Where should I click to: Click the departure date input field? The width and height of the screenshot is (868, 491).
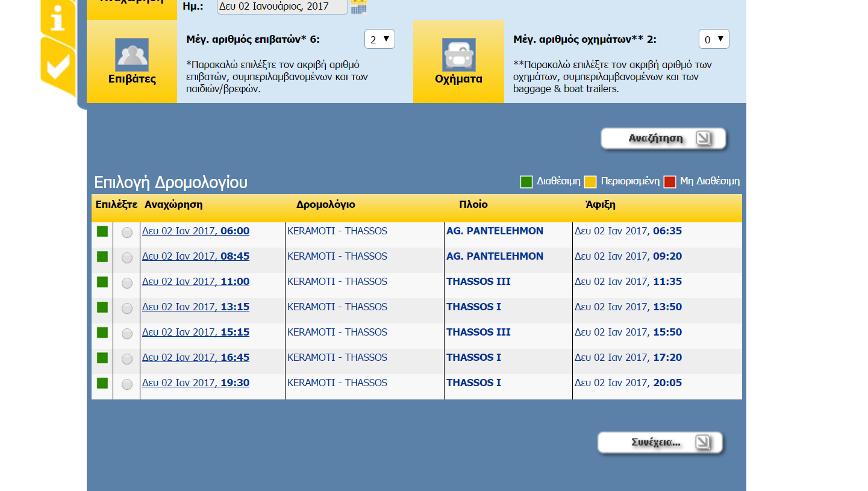(282, 7)
